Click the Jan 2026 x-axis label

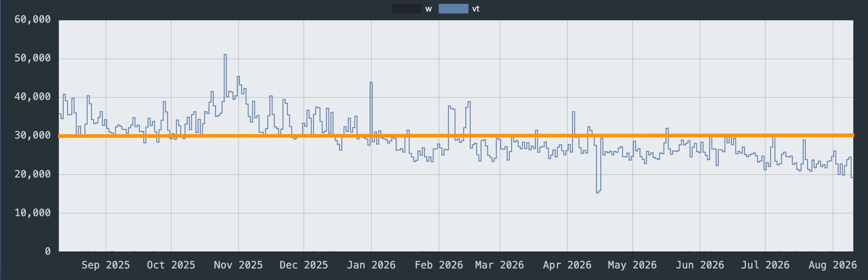tap(371, 265)
